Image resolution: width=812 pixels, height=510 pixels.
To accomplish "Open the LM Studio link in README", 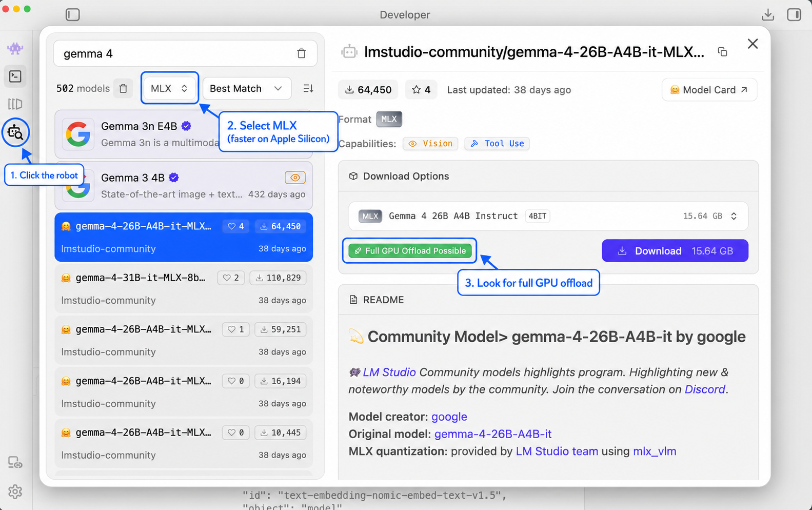I will tap(389, 372).
